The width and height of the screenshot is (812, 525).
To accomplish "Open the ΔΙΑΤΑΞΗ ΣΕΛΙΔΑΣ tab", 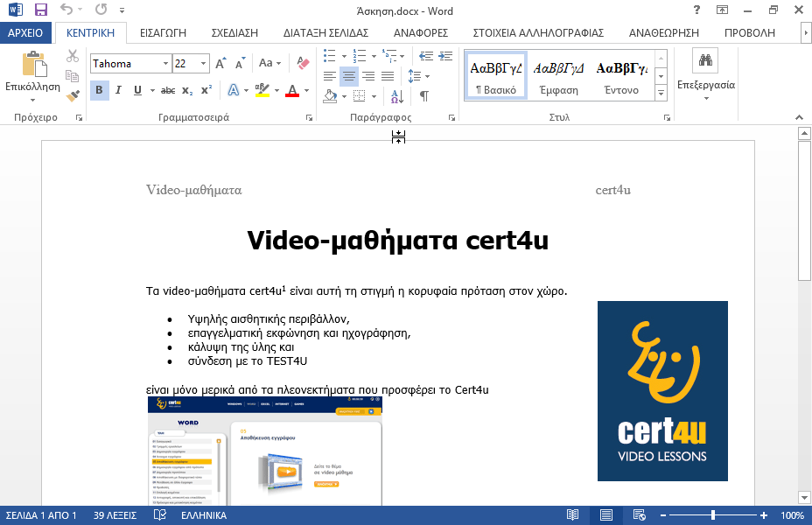I will tap(325, 32).
